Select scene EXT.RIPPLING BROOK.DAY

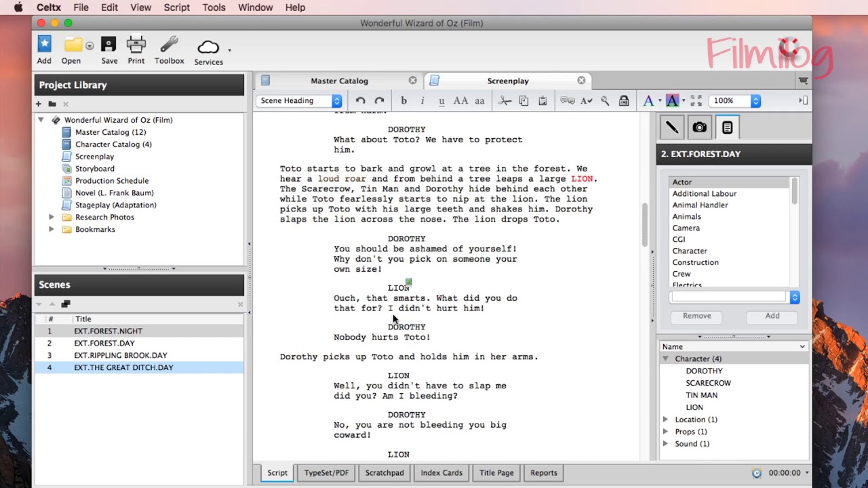139,355
